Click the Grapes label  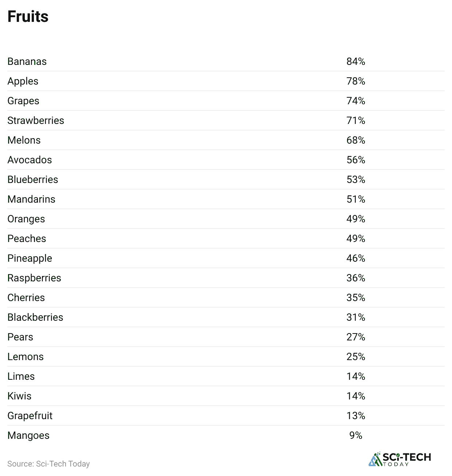(23, 101)
